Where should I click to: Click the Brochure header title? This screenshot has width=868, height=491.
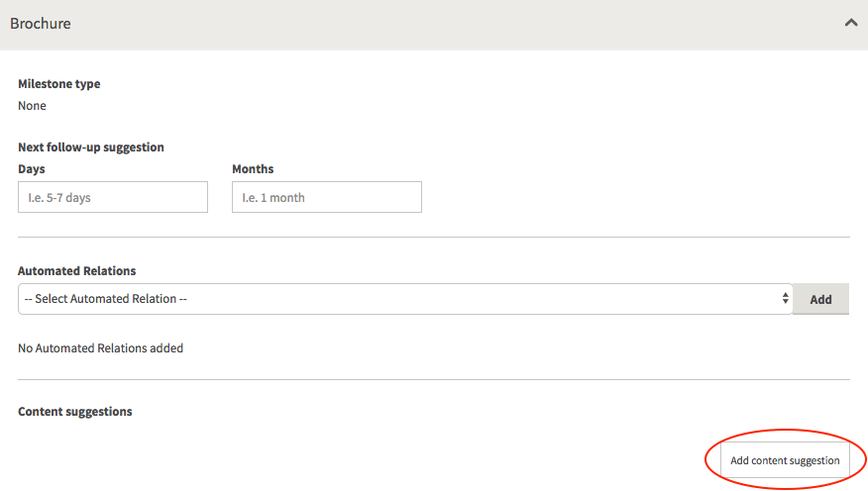[x=41, y=23]
